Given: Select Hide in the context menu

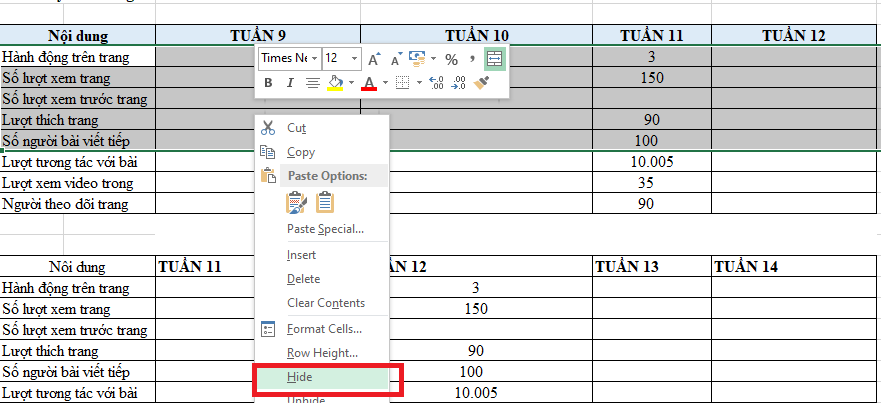Looking at the screenshot, I should pyautogui.click(x=322, y=377).
